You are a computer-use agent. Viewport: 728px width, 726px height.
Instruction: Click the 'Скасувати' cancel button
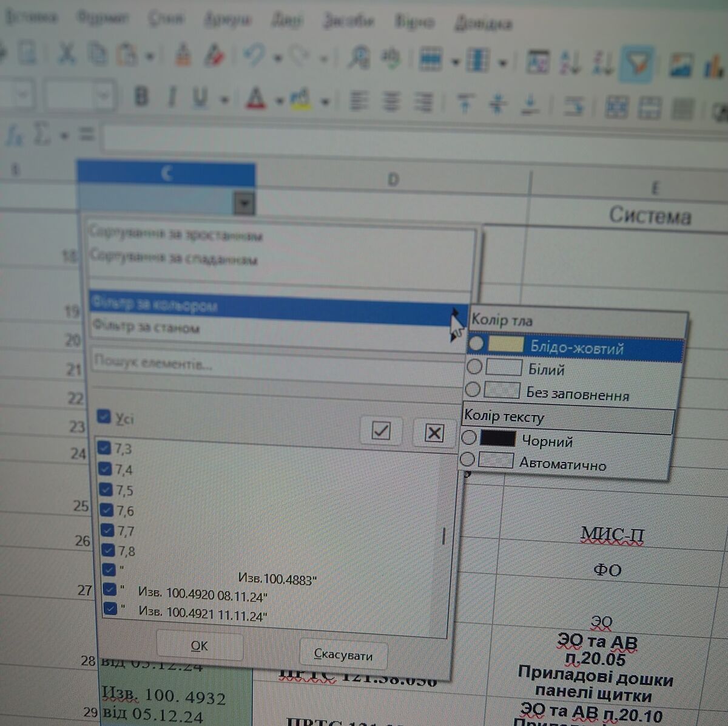click(x=343, y=654)
